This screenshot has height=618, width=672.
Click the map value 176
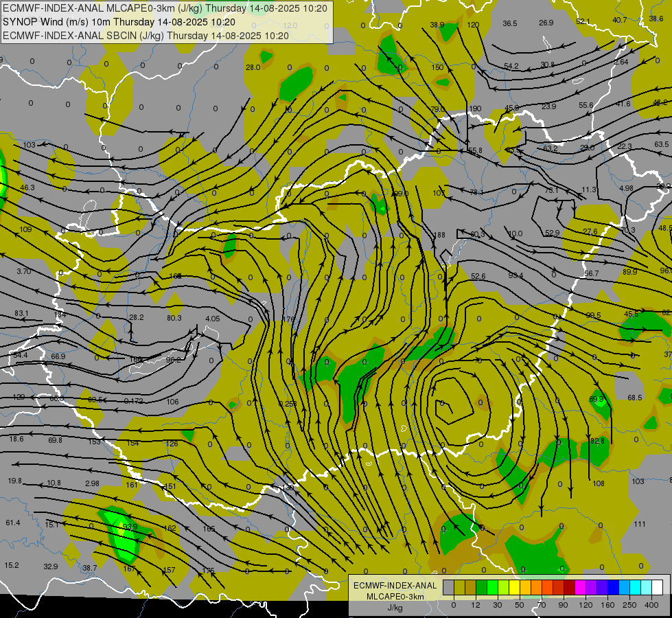289,319
